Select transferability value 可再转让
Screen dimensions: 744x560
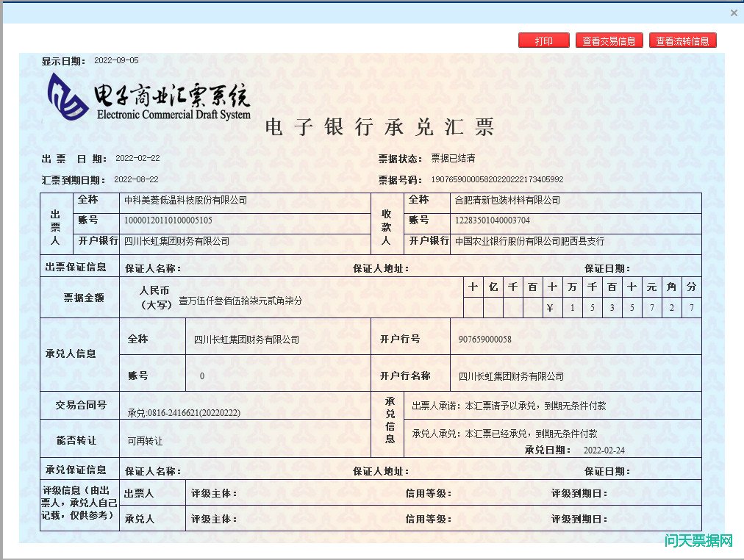pyautogui.click(x=145, y=441)
